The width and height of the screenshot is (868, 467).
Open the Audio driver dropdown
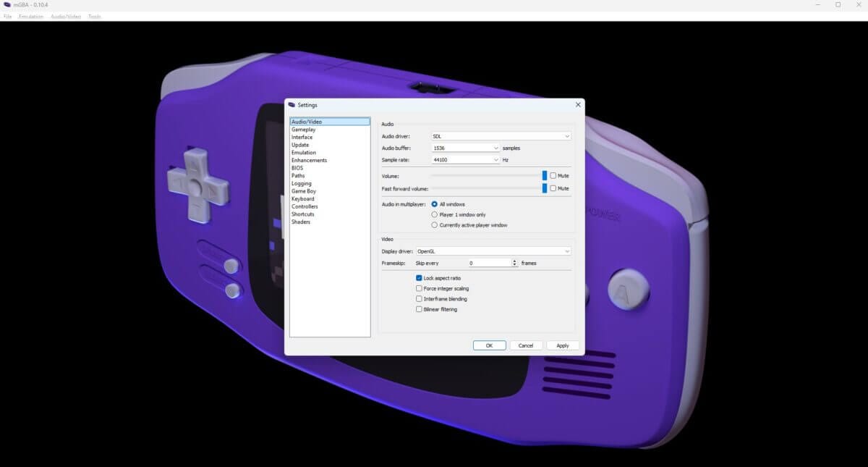[501, 136]
